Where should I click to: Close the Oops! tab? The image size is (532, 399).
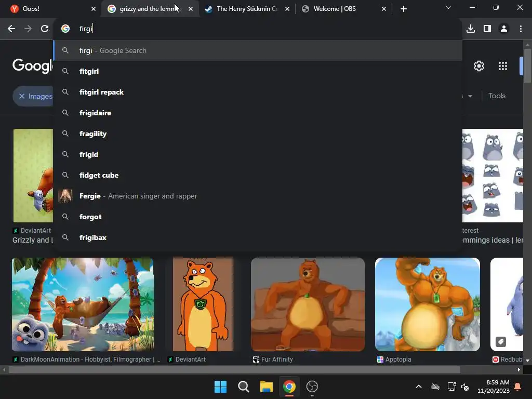click(x=94, y=9)
